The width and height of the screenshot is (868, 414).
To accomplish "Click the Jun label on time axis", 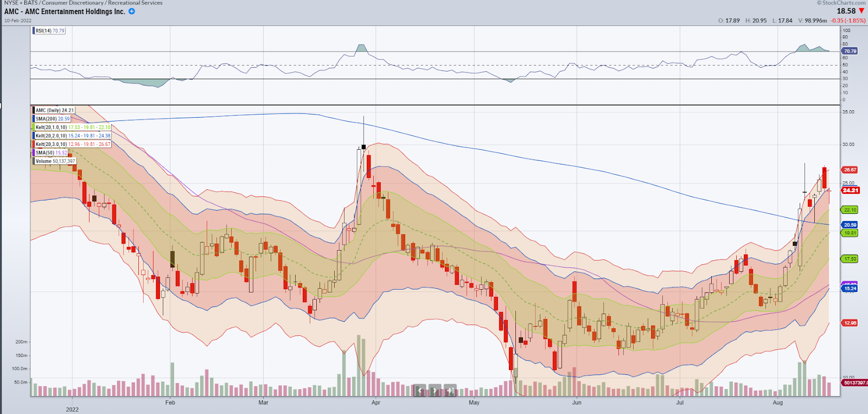I will [577, 403].
